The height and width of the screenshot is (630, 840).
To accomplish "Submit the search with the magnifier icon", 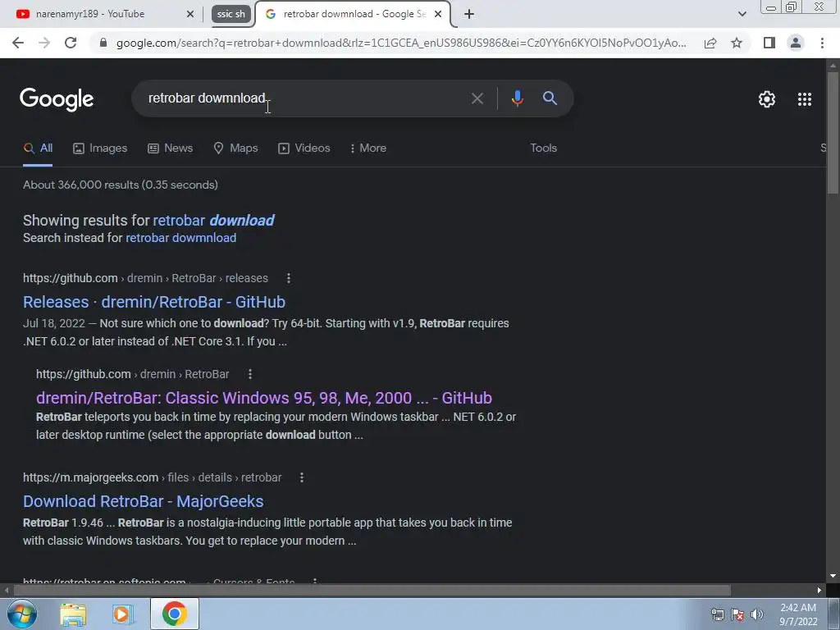I will point(550,98).
